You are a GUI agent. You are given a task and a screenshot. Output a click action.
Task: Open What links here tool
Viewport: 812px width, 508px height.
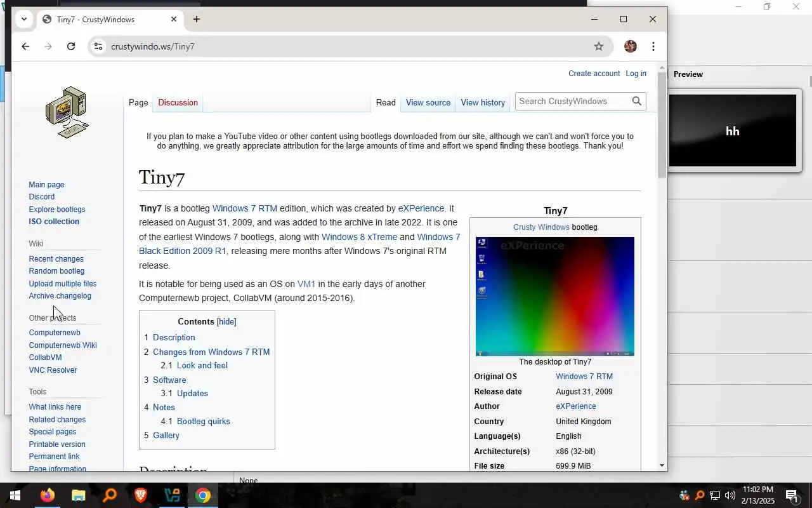pyautogui.click(x=55, y=407)
